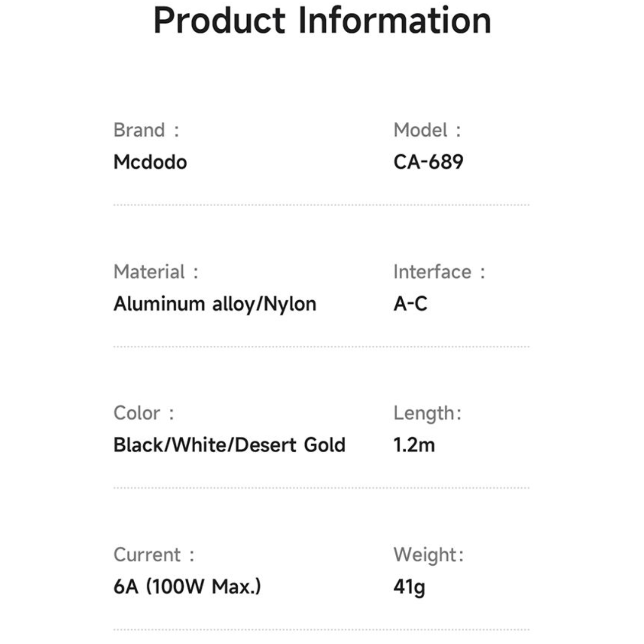Click Desert Gold in the colors

click(290, 445)
